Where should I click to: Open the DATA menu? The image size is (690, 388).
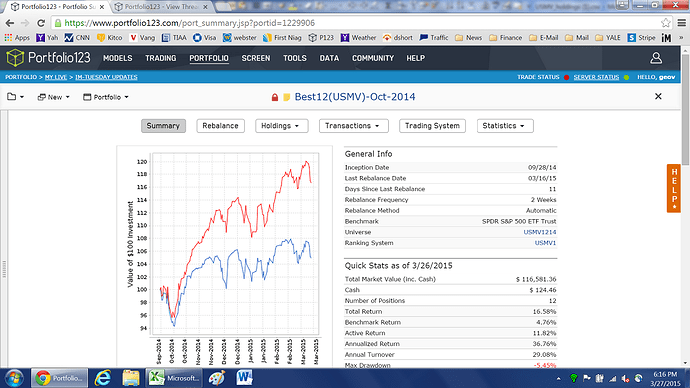(x=329, y=58)
